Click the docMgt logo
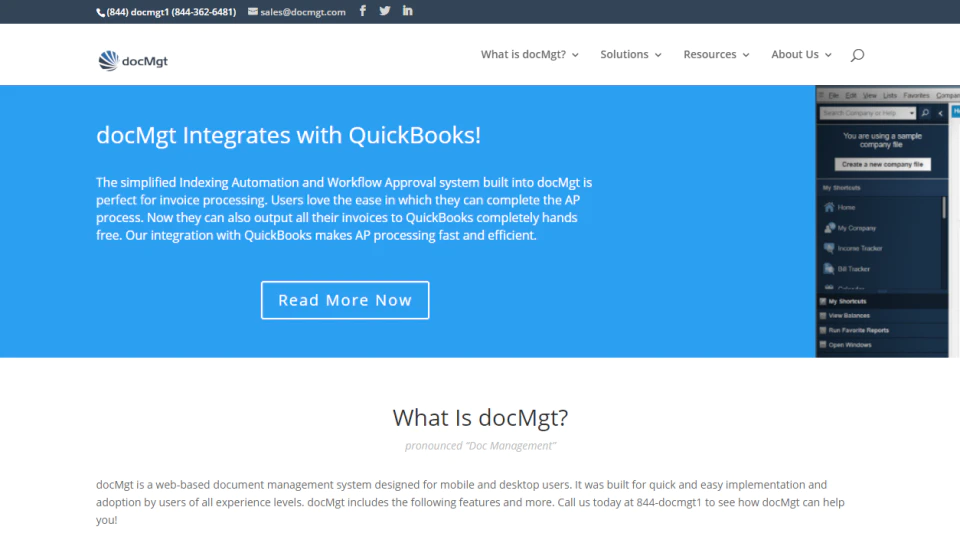This screenshot has height=543, width=960. click(x=133, y=61)
